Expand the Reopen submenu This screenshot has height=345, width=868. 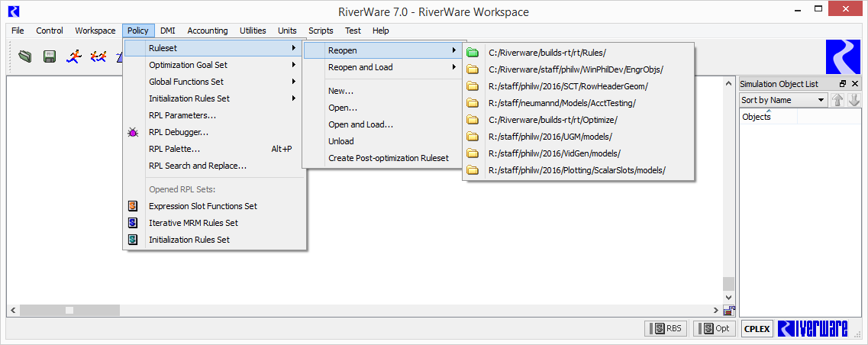pyautogui.click(x=382, y=50)
